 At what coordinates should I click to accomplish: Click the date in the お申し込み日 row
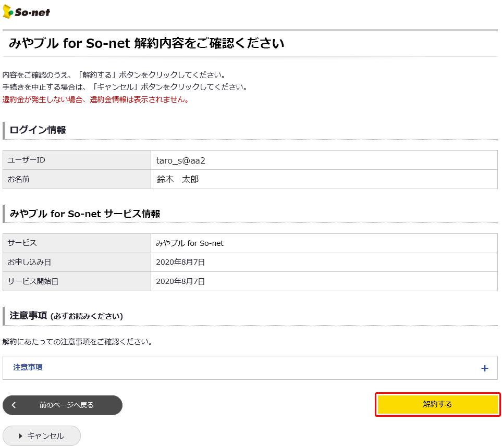[180, 263]
